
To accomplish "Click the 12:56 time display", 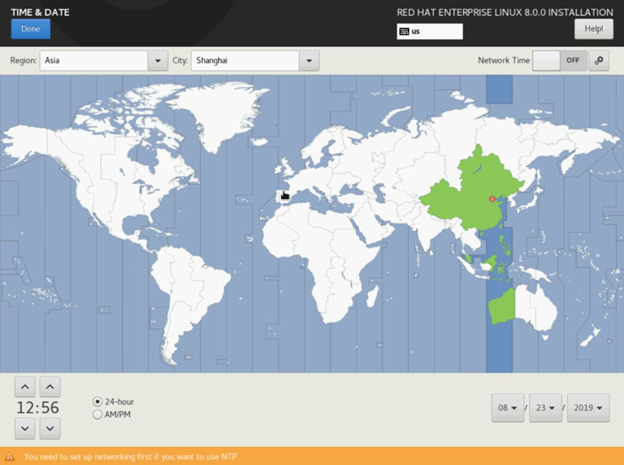I will 38,408.
